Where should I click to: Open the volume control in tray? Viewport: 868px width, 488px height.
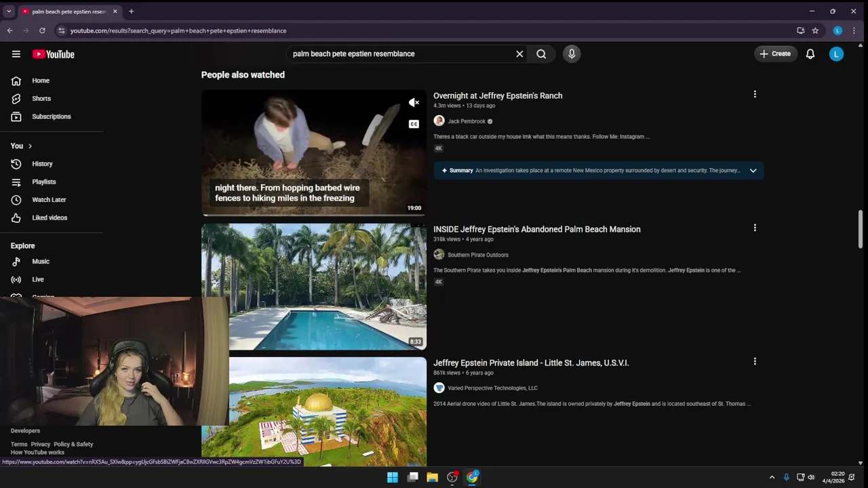(x=811, y=478)
